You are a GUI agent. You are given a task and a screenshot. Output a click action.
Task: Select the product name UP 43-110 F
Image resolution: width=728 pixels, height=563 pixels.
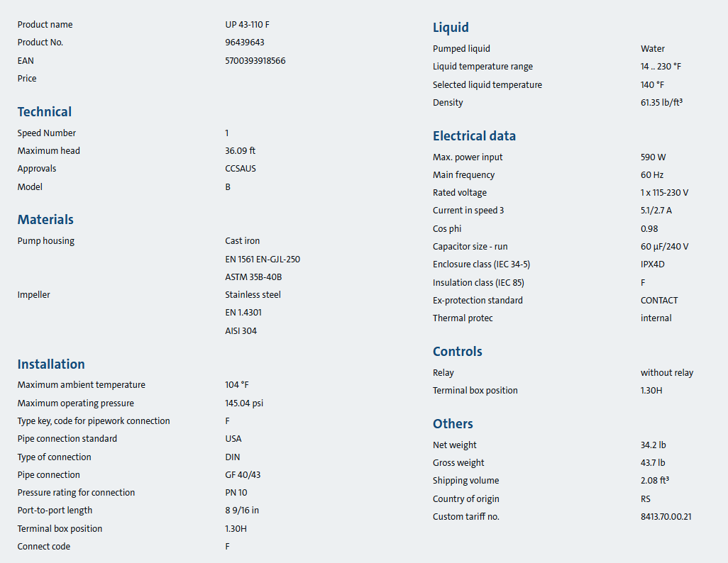(x=247, y=25)
